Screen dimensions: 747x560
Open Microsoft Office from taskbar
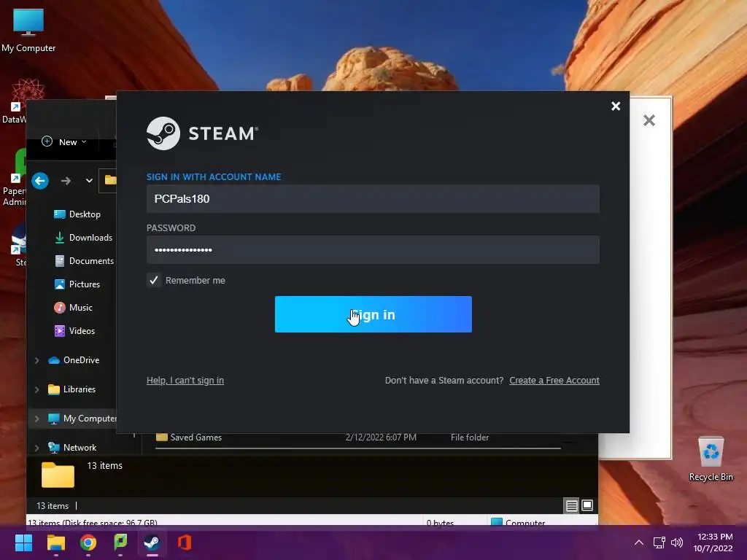[185, 542]
